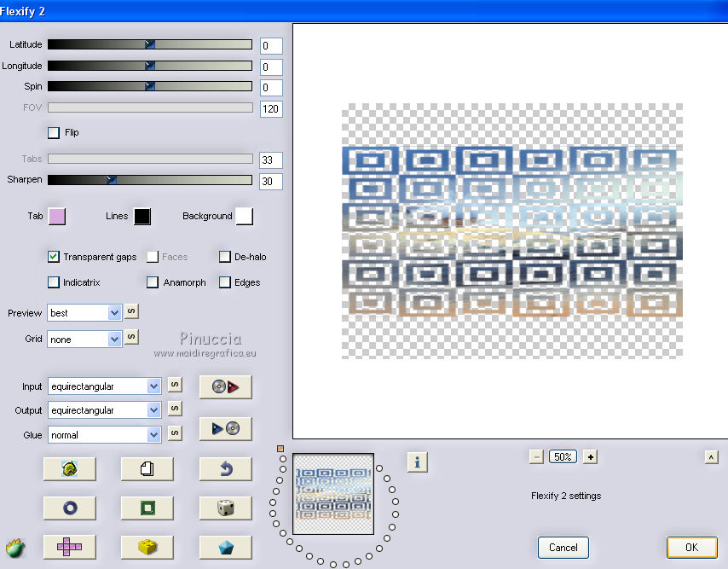The width and height of the screenshot is (728, 569).
Task: Open the Input projection dropdown
Action: (105, 386)
